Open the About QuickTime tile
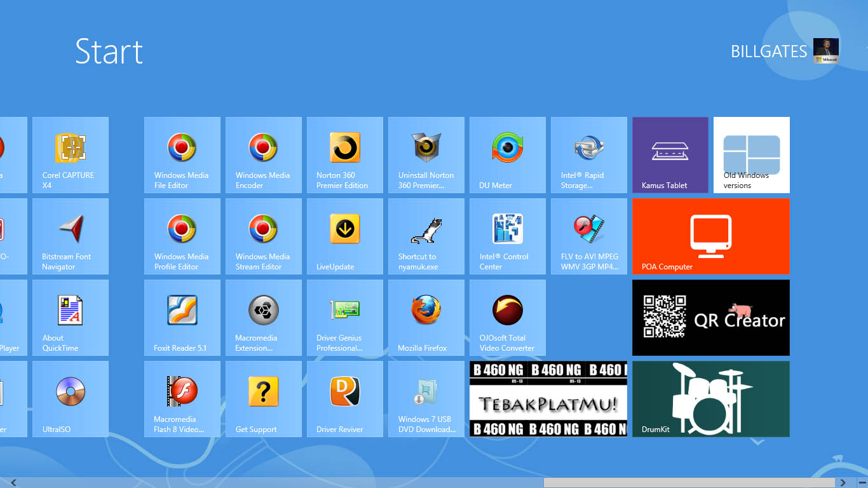The image size is (868, 488). point(71,318)
